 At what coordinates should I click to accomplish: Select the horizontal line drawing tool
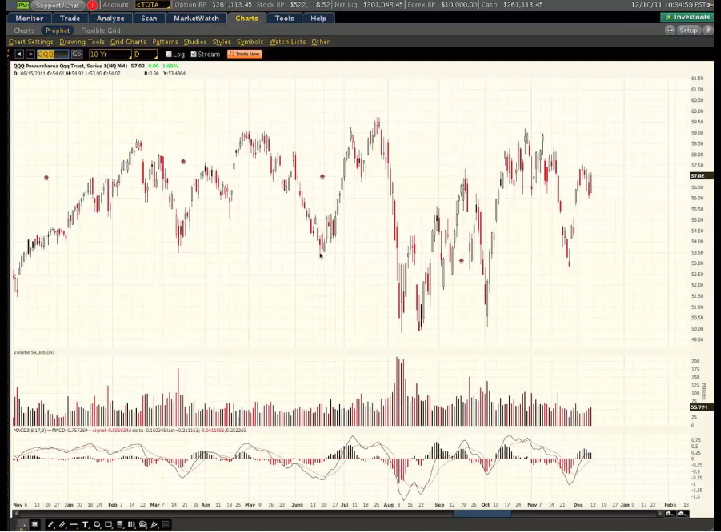click(x=74, y=524)
